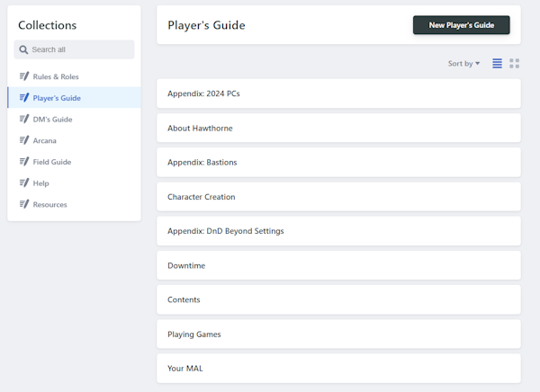This screenshot has height=392, width=540.
Task: Click the Arcana collection icon
Action: (24, 140)
